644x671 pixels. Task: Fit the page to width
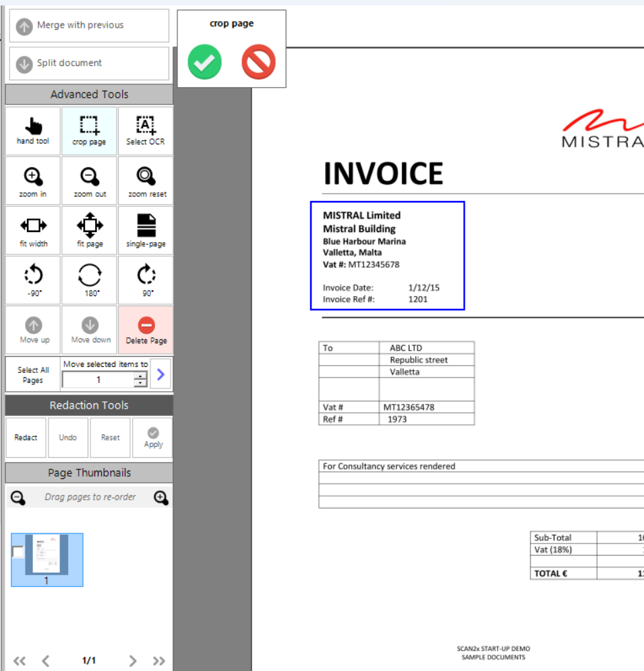(33, 230)
